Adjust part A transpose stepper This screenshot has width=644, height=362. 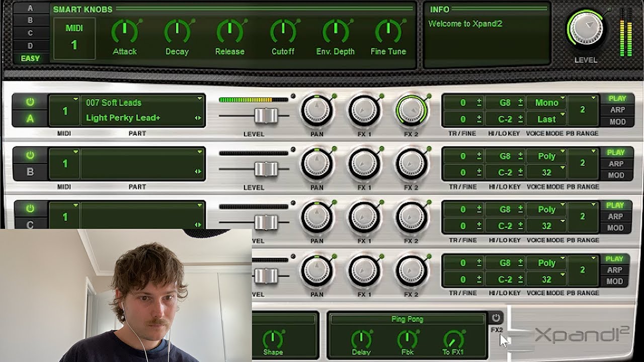point(479,103)
